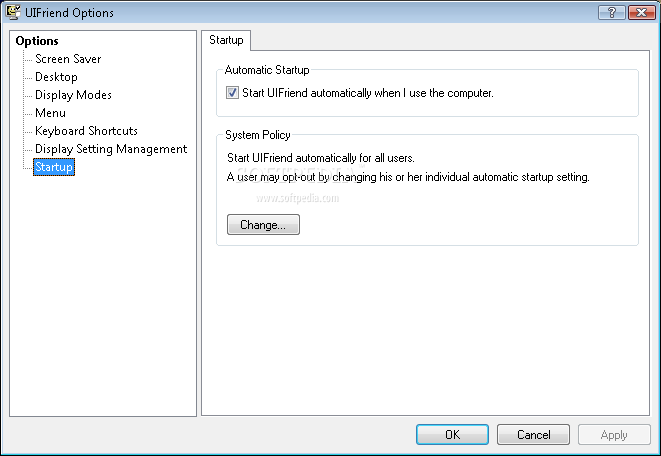This screenshot has height=456, width=661.
Task: Click the Cancel button
Action: pyautogui.click(x=533, y=435)
